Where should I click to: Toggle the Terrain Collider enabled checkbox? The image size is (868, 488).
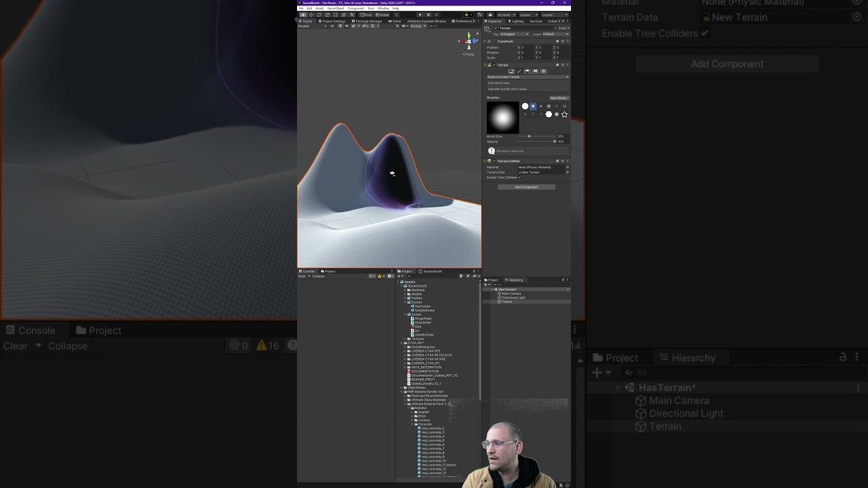pos(494,161)
